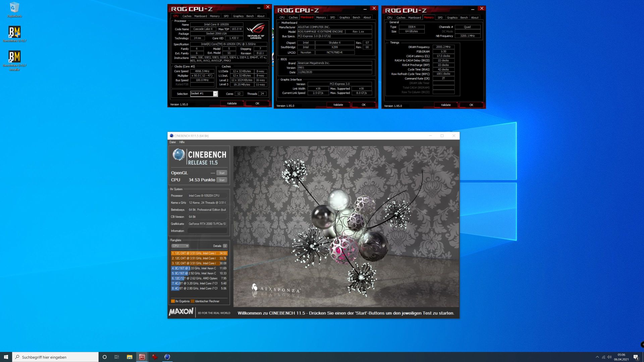Screen dimensions: 644x362
Task: Select Bench tab in the Memory CPU-Z window
Action: click(x=464, y=17)
